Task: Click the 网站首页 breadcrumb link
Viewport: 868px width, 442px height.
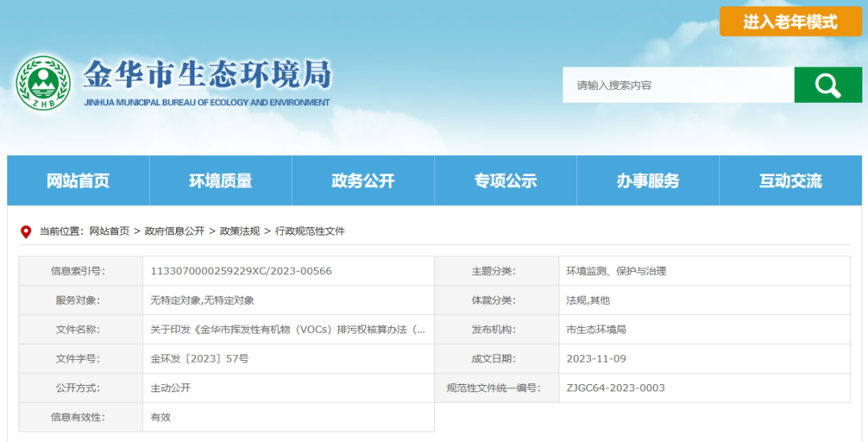Action: (109, 231)
